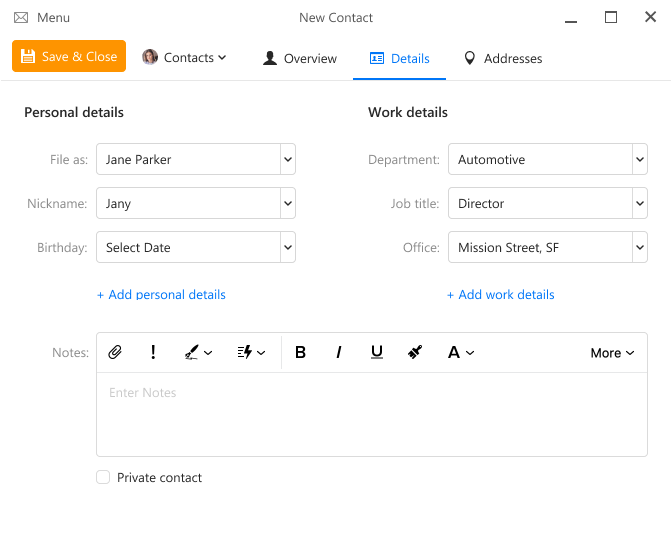Screen dimensions: 672x533
Task: Click the clear formatting brush icon
Action: pos(415,352)
